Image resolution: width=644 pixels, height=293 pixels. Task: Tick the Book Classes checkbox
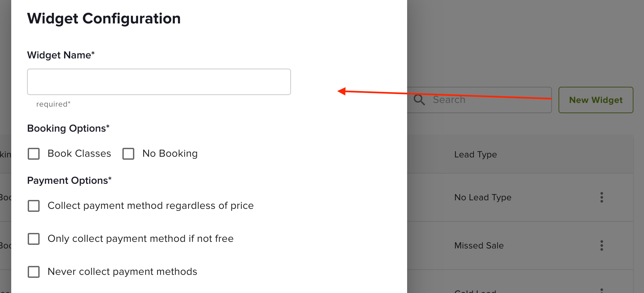[x=34, y=154]
